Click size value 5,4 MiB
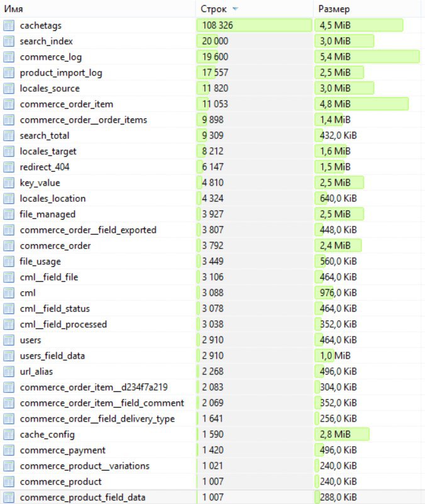This screenshot has height=504, width=425. pyautogui.click(x=335, y=57)
